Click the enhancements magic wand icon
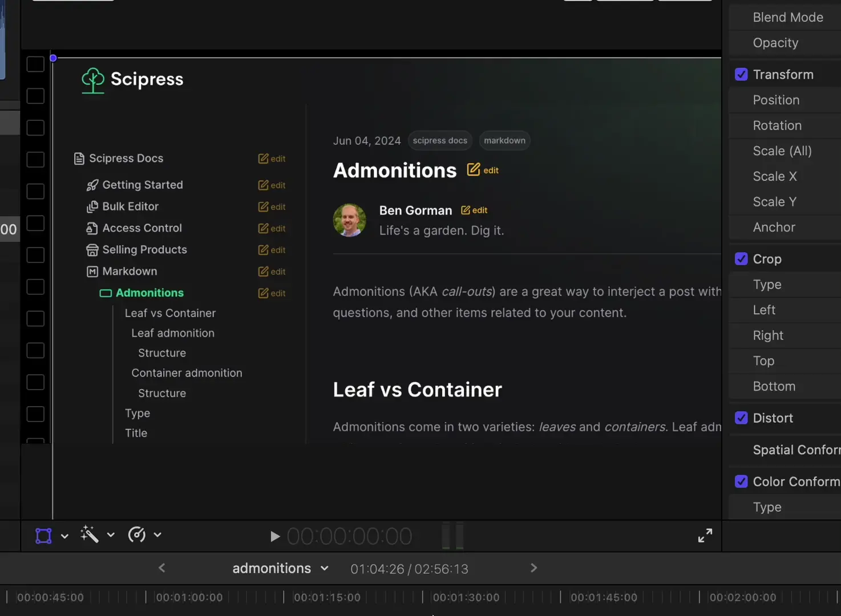 [x=89, y=535]
